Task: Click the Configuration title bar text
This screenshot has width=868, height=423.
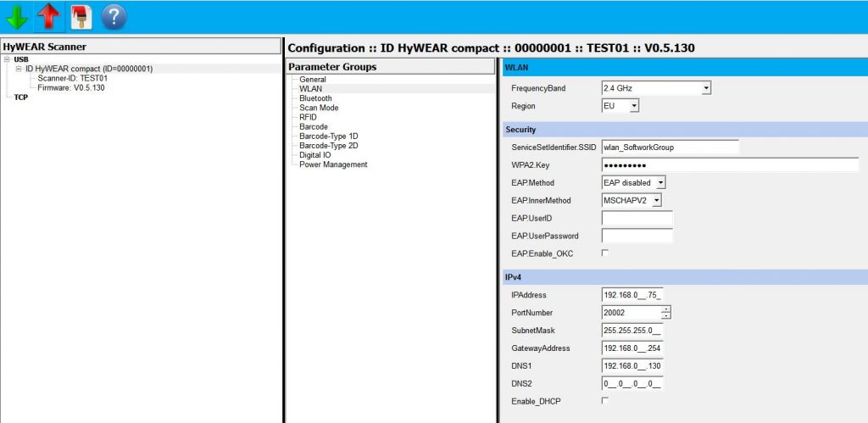Action: tap(491, 48)
